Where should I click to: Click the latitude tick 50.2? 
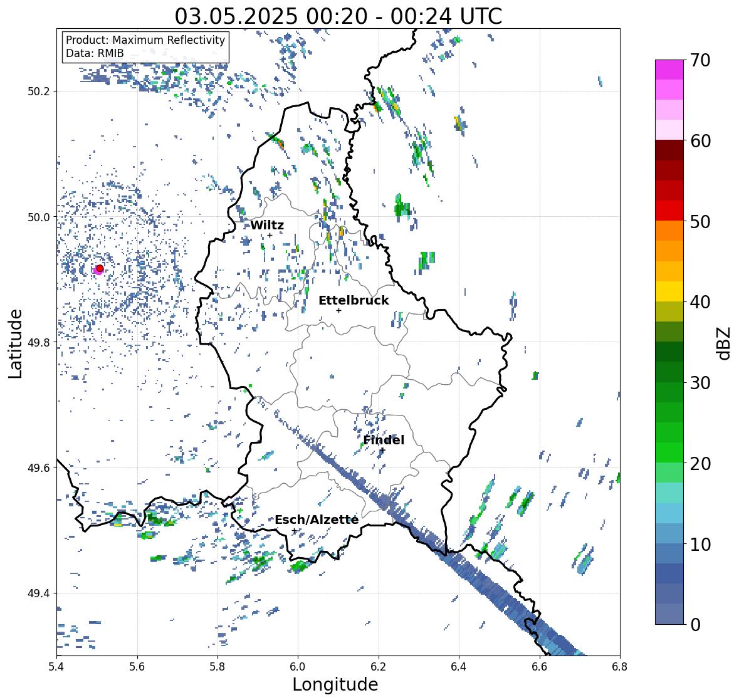38,91
